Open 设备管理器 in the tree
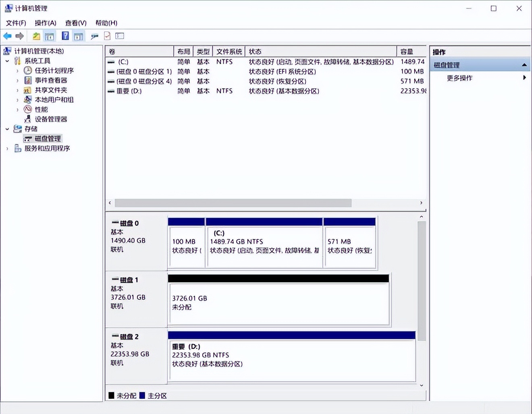The height and width of the screenshot is (414, 532). 51,119
